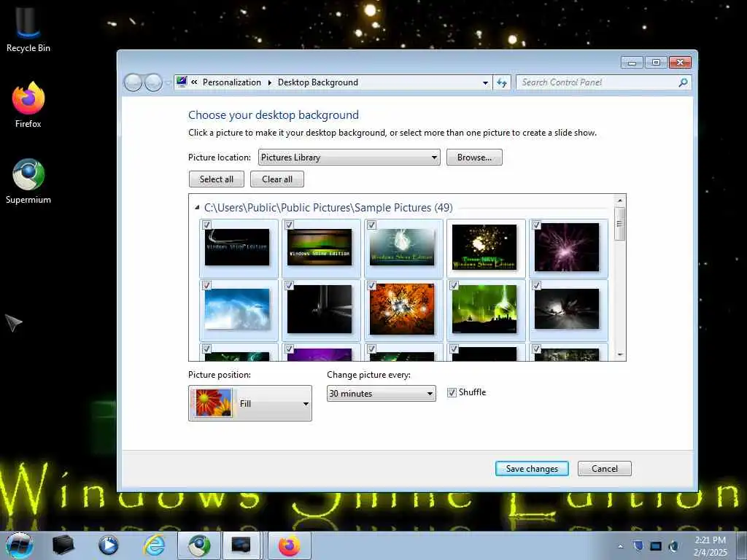The height and width of the screenshot is (560, 747).
Task: Click the picture list scroll down arrow
Action: [x=619, y=354]
